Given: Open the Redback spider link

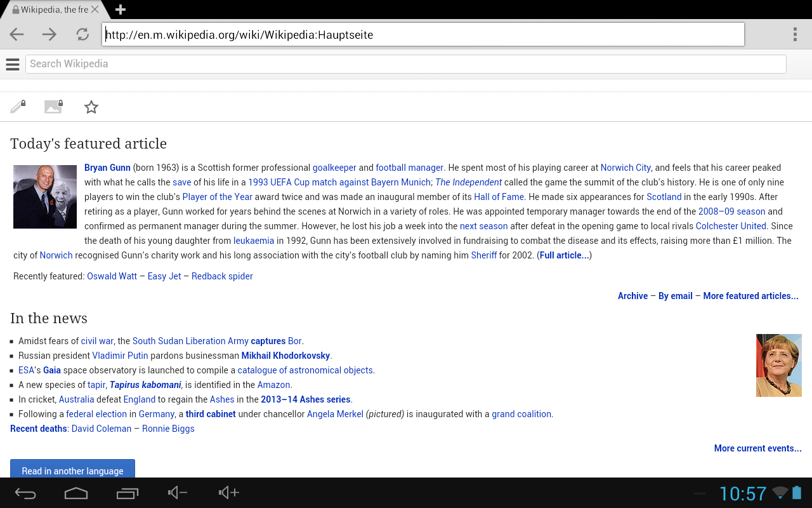Looking at the screenshot, I should [222, 276].
